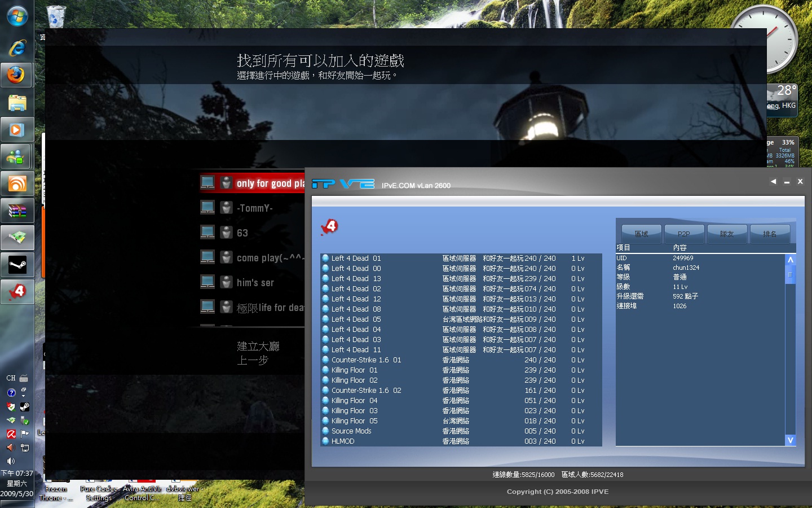
Task: Switch to the P2P tab
Action: tap(684, 234)
